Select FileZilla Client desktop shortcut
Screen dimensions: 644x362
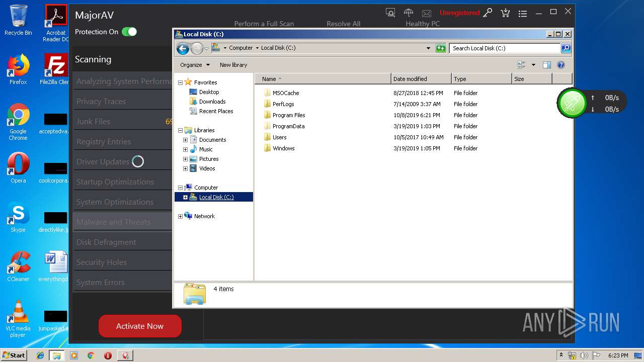click(55, 69)
